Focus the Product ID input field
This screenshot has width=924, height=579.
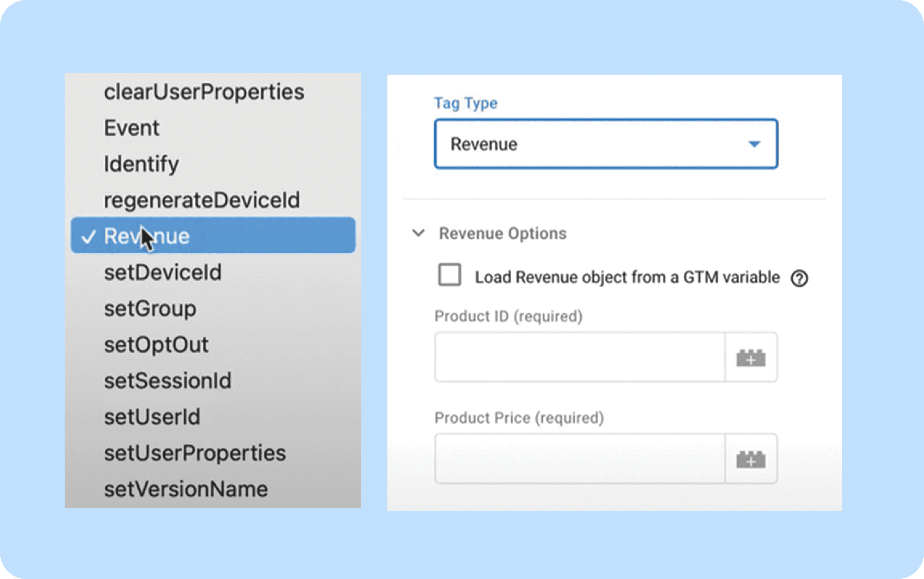coord(579,357)
